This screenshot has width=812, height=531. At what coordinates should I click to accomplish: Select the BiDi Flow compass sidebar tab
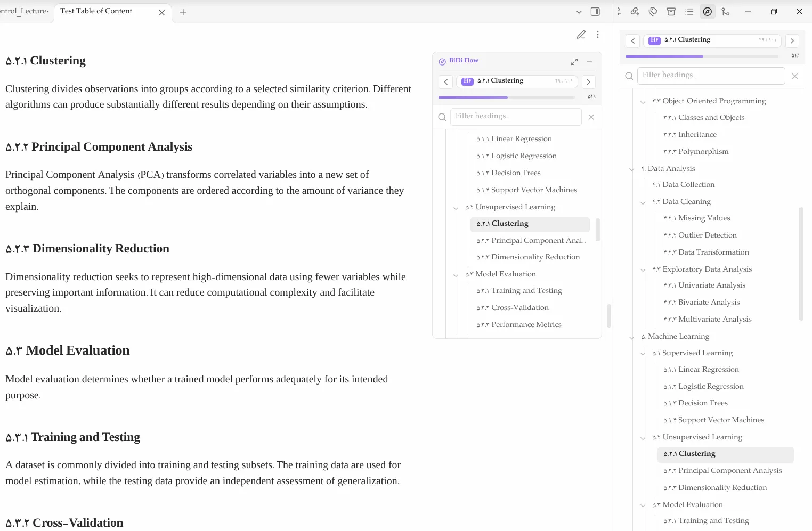click(708, 12)
